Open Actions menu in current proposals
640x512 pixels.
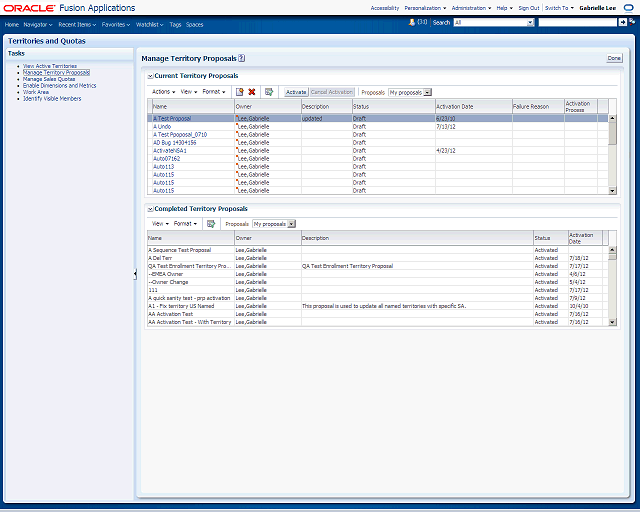pyautogui.click(x=163, y=92)
